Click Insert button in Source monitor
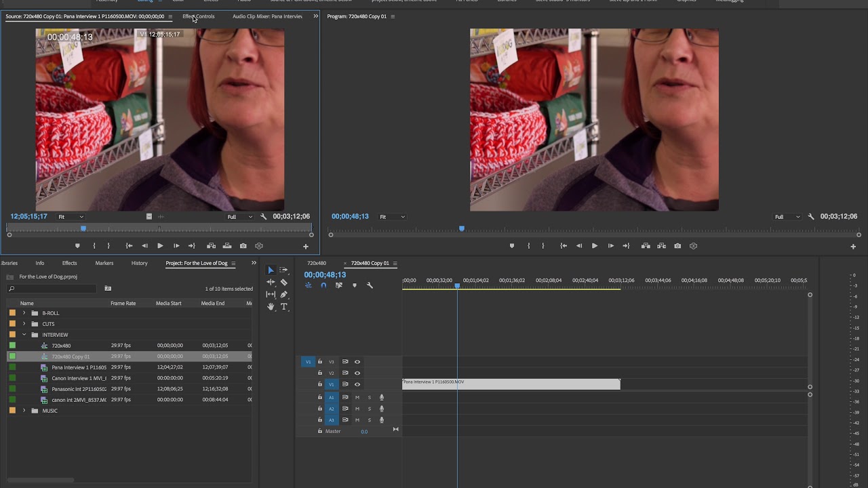This screenshot has width=868, height=488. tap(211, 246)
